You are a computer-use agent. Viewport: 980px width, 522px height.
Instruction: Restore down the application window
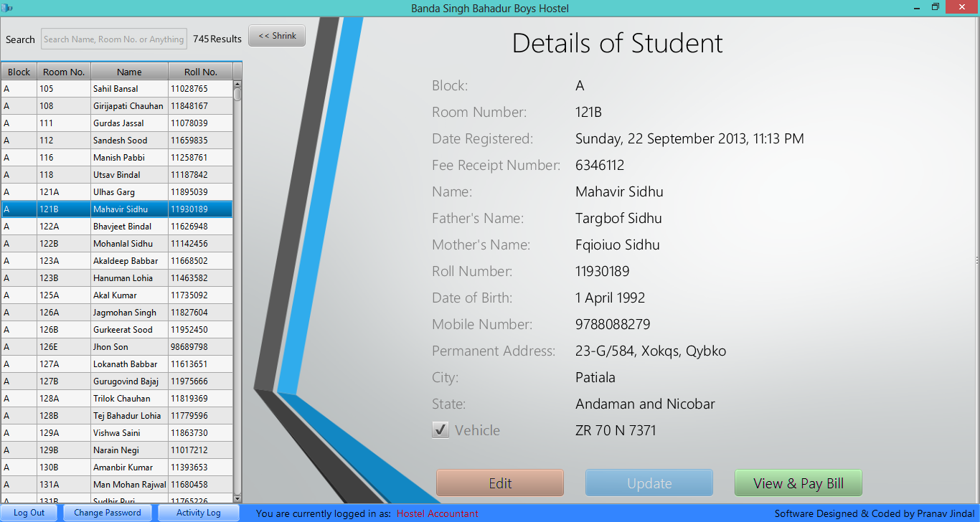click(x=936, y=7)
